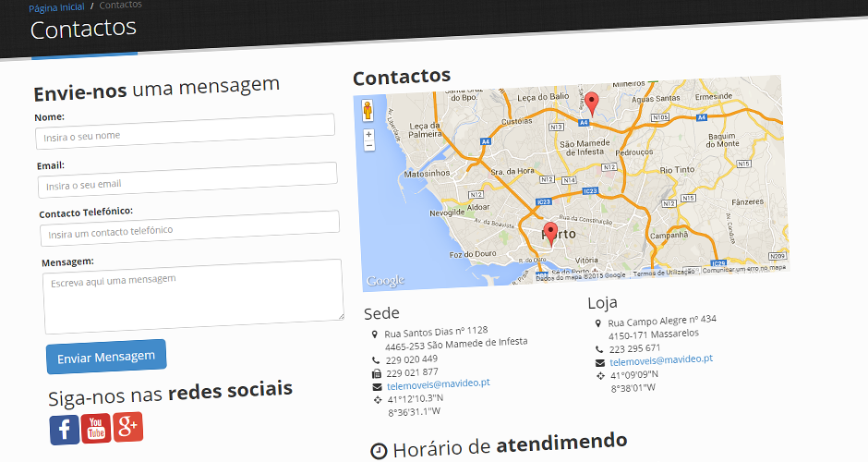
Task: Click Sede coordinate 41°12'10.3"N
Action: coord(416,399)
